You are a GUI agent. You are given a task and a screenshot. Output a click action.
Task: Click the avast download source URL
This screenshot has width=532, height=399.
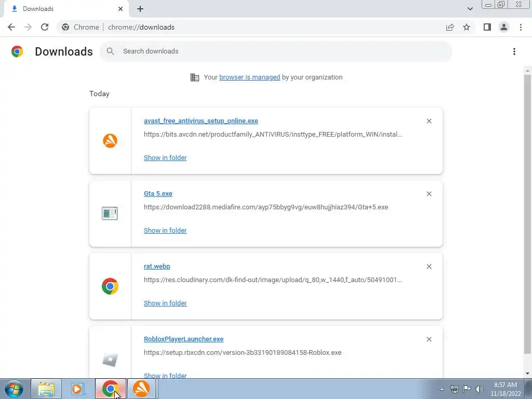coord(273,135)
